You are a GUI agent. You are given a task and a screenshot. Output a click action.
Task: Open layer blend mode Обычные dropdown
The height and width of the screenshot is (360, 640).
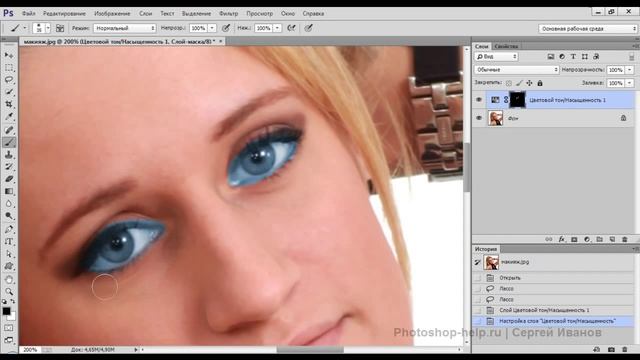click(x=516, y=70)
